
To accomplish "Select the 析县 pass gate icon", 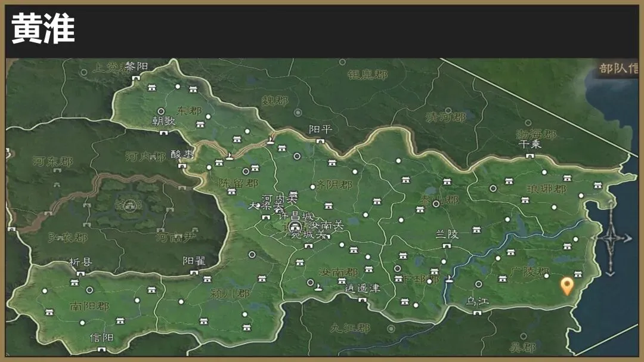I will [80, 273].
